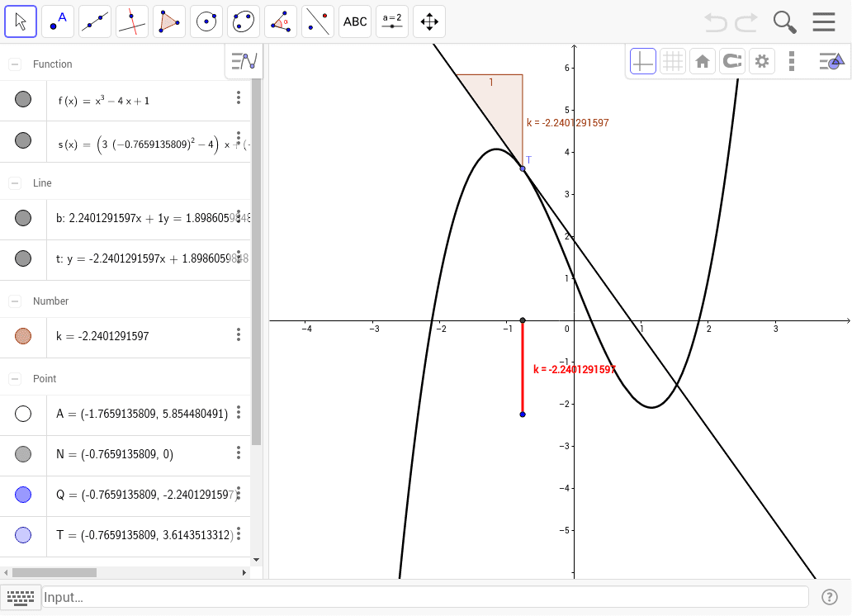Click point T on the curve
The height and width of the screenshot is (616, 852).
523,169
